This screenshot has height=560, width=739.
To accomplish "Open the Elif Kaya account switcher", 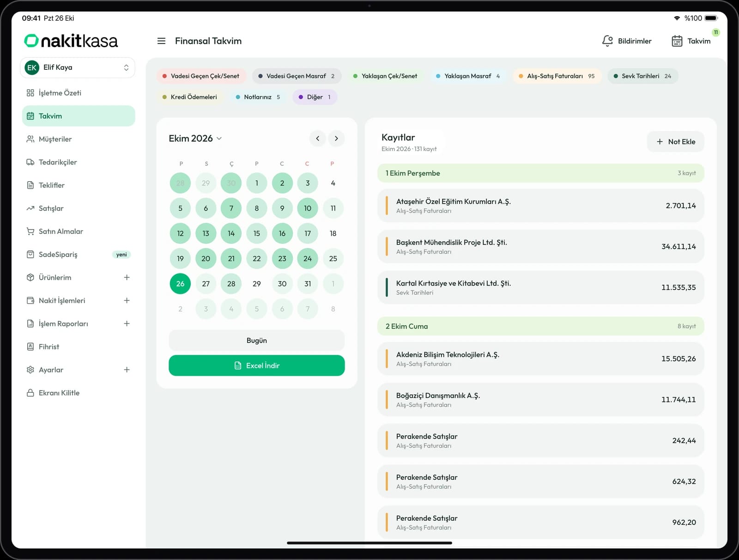I will point(78,67).
